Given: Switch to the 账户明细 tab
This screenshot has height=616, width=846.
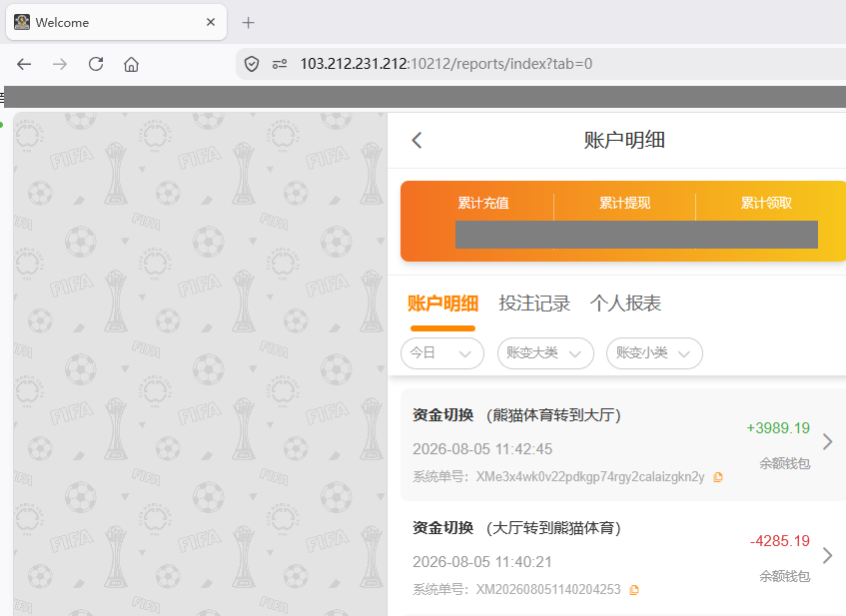Looking at the screenshot, I should tap(442, 304).
